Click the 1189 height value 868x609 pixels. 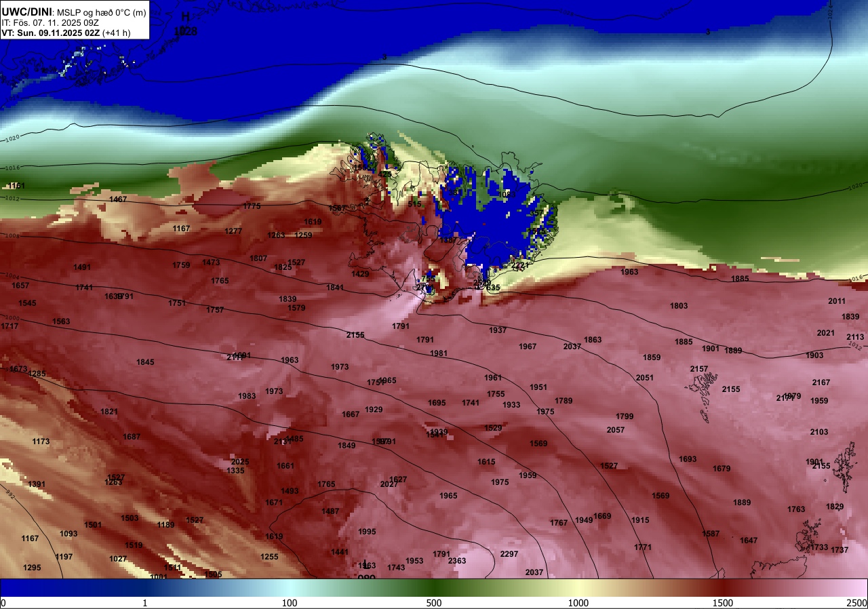[165, 525]
